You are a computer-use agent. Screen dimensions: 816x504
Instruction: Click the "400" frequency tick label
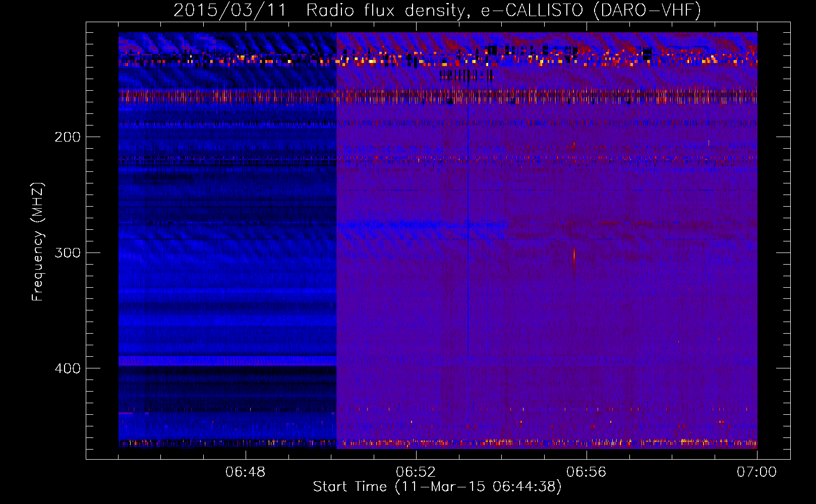(x=68, y=368)
